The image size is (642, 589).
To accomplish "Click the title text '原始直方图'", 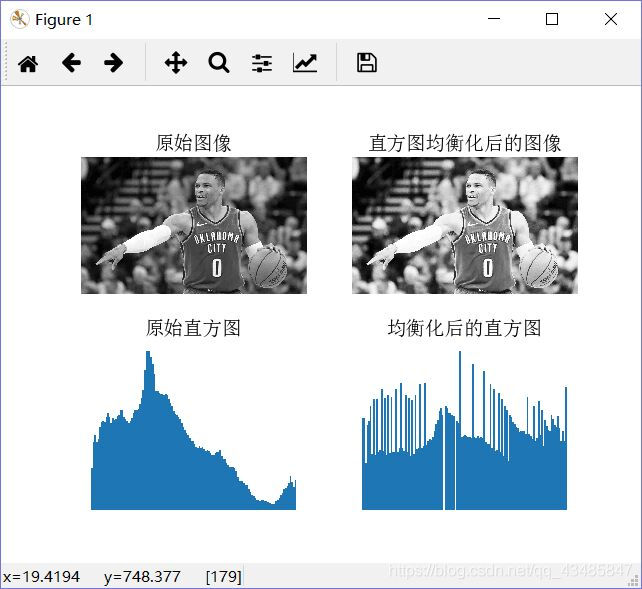I will [194, 328].
